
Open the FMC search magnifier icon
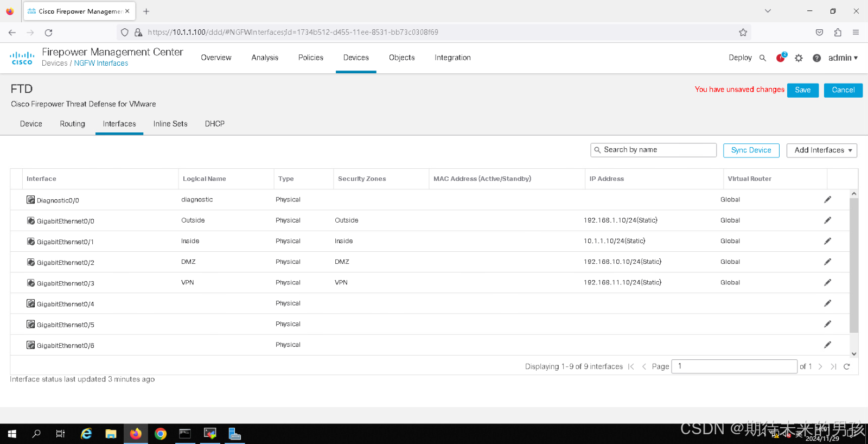pos(763,58)
